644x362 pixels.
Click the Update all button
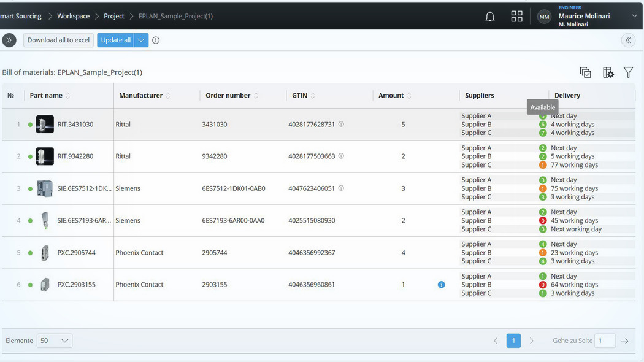point(116,40)
